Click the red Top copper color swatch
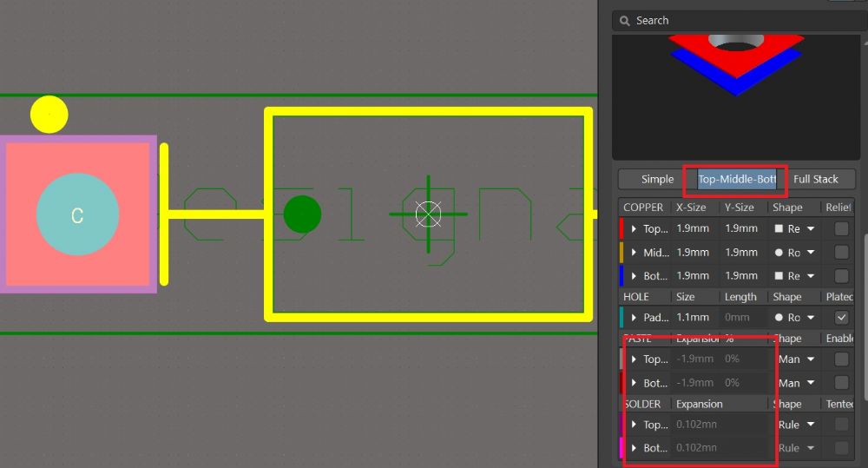 [x=621, y=228]
